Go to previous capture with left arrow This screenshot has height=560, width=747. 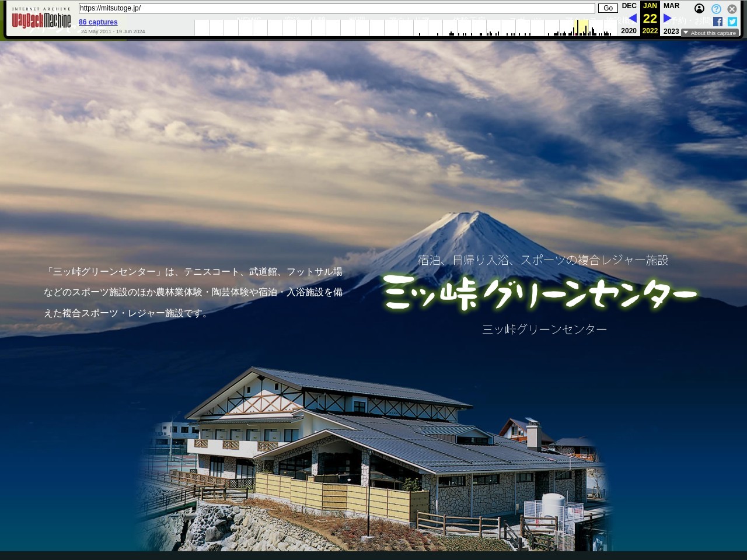633,18
